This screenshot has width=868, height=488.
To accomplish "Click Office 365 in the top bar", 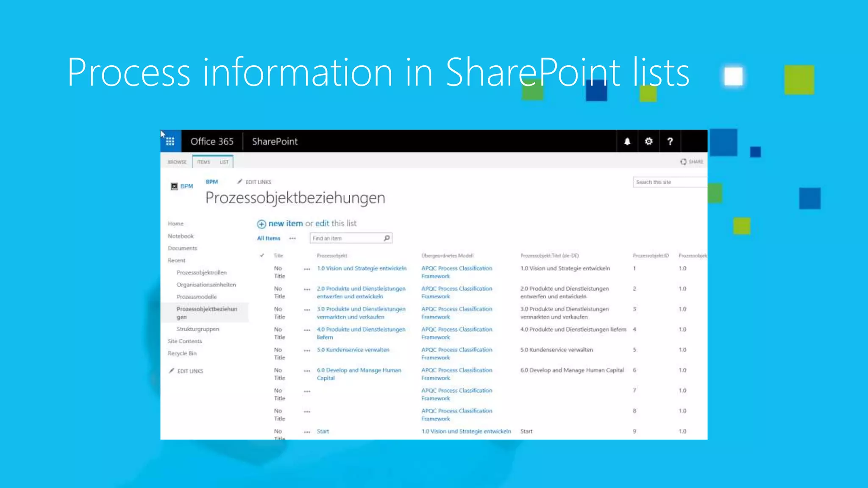I will point(212,141).
